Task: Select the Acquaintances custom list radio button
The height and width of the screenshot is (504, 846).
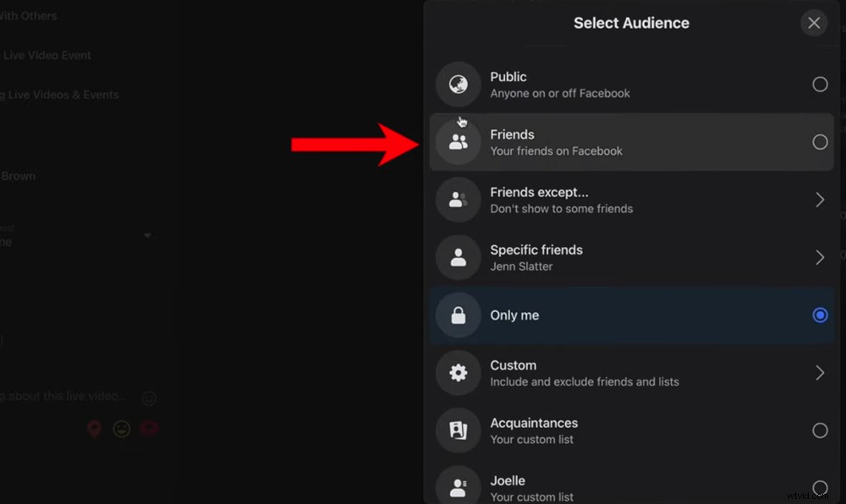Action: [819, 430]
